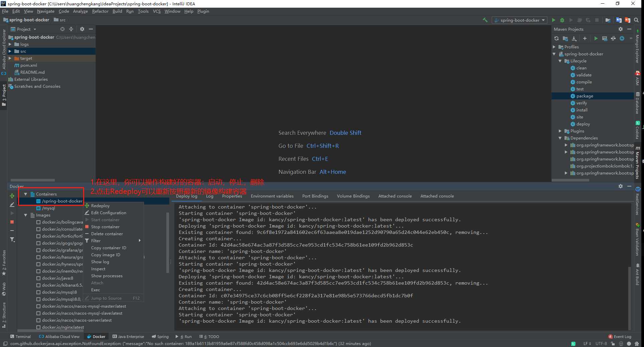Click Download Sources icon in Maven toolbar
644x347 pixels.
coord(574,38)
